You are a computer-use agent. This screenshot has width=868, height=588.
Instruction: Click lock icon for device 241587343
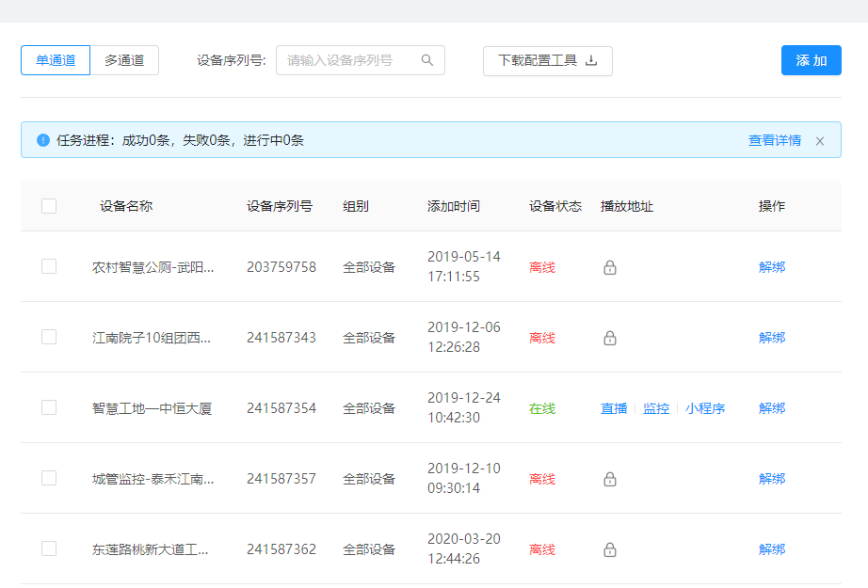[610, 338]
